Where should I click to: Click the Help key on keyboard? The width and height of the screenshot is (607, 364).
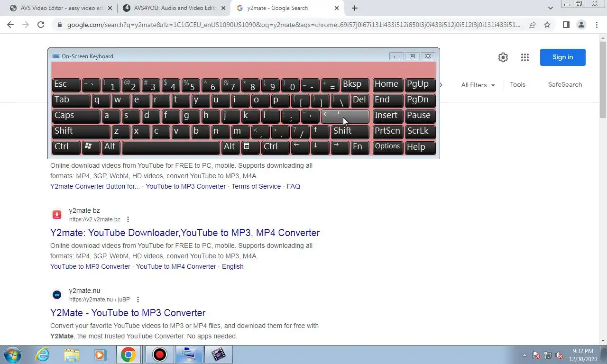coord(420,147)
